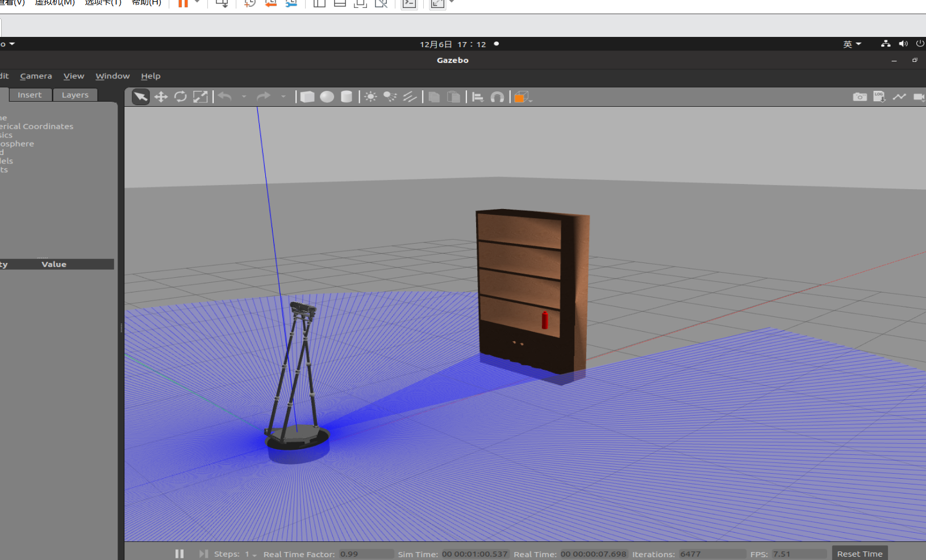
Task: Select the Atmosphere tree item
Action: pyautogui.click(x=17, y=144)
